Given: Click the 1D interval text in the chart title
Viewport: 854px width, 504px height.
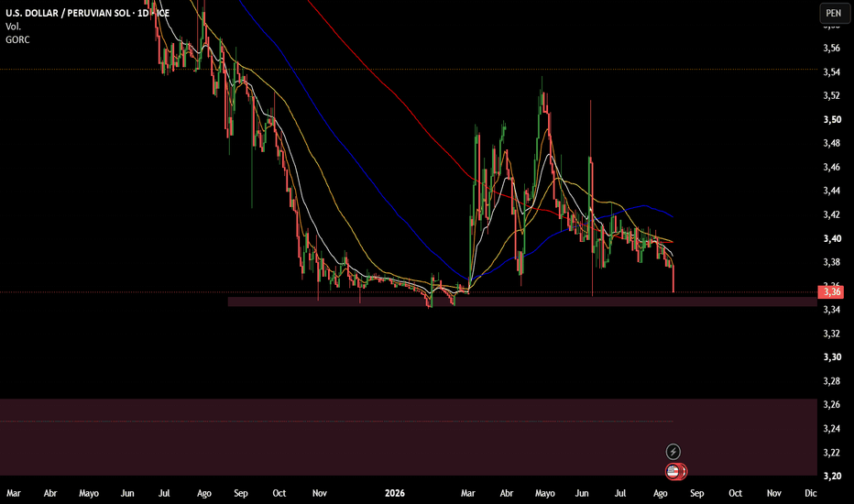Looking at the screenshot, I should point(143,13).
